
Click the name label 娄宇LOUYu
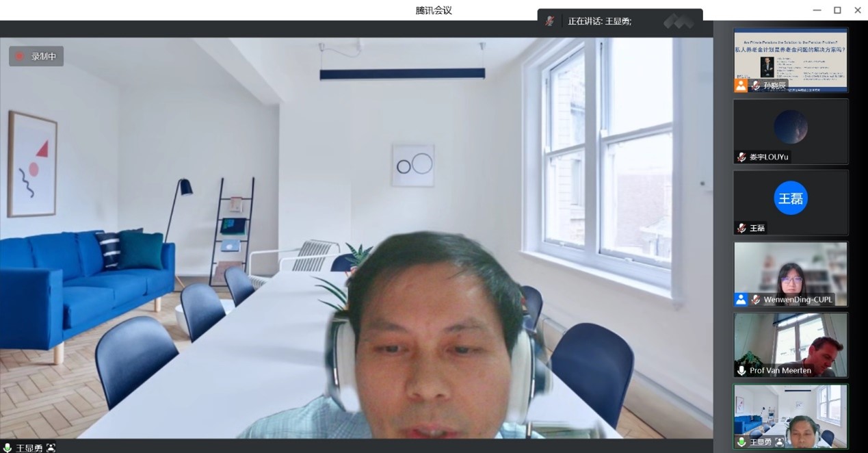pyautogui.click(x=770, y=157)
